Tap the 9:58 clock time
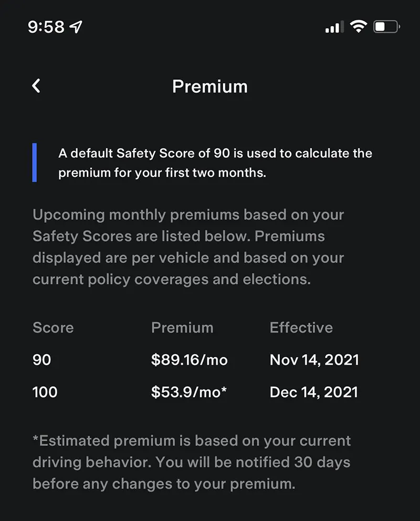Image resolution: width=420 pixels, height=521 pixels. 46,27
